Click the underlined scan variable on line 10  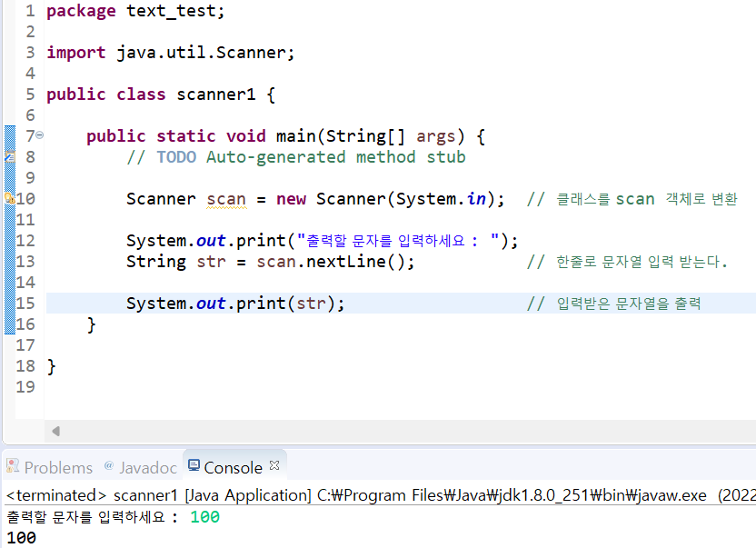[226, 199]
